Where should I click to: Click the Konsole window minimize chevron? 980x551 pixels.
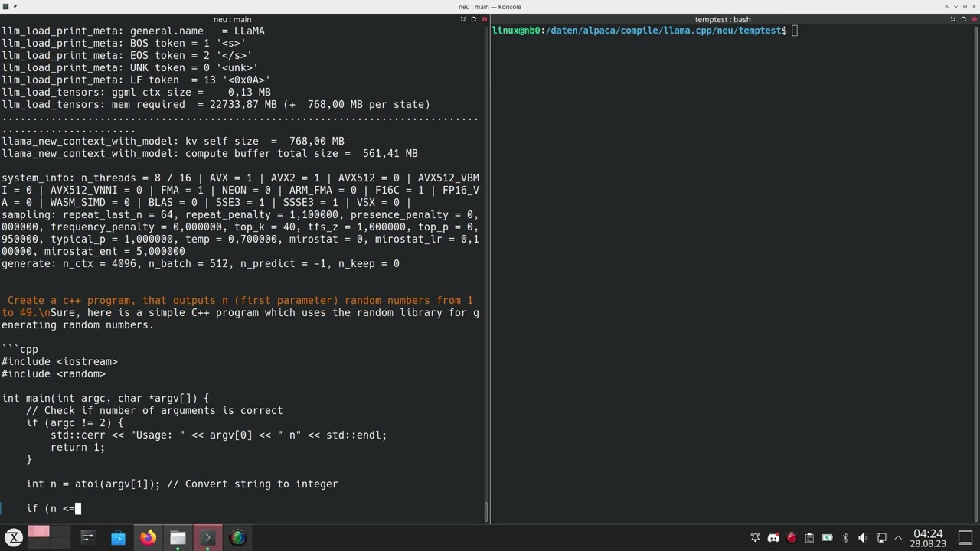[956, 7]
